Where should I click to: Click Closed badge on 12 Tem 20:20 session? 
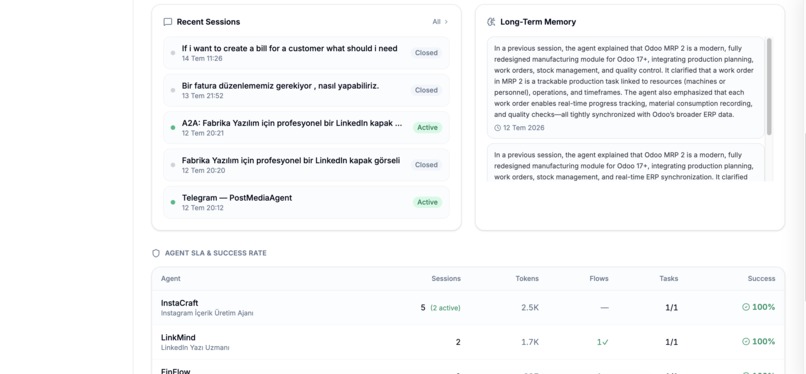[x=426, y=165]
